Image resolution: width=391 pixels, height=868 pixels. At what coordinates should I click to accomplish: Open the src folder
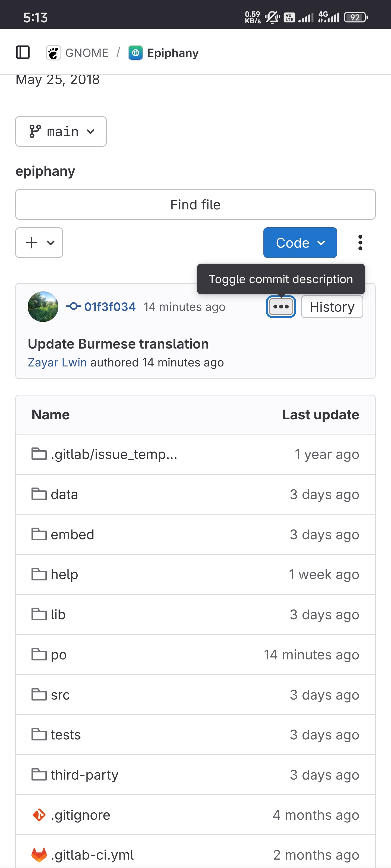pos(60,695)
